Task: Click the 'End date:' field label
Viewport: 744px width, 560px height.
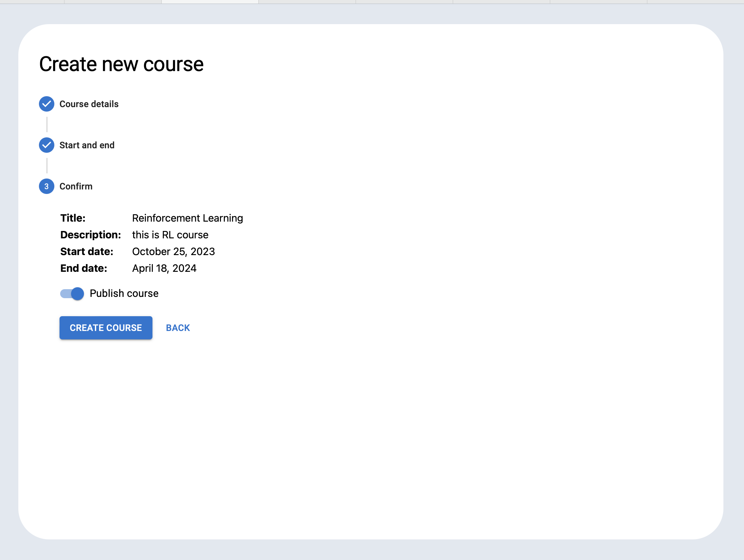Action: 84,268
